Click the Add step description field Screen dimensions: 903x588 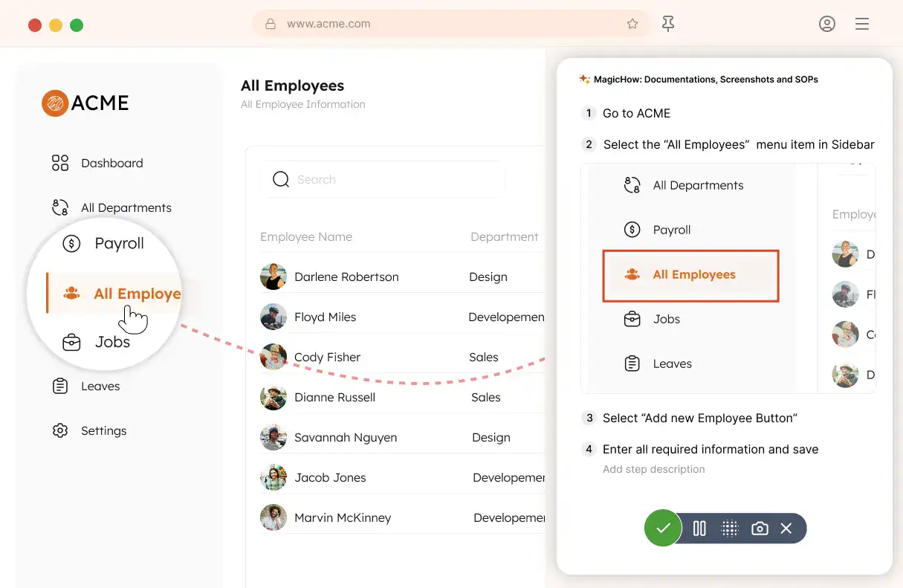point(654,470)
